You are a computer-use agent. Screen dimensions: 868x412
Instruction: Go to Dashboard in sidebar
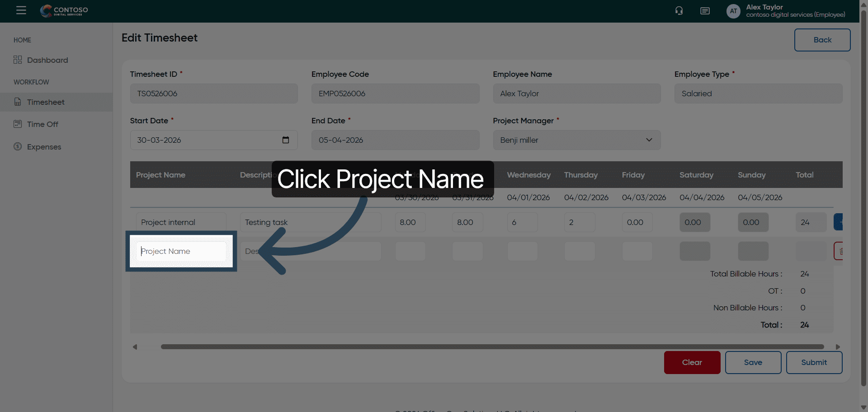47,60
